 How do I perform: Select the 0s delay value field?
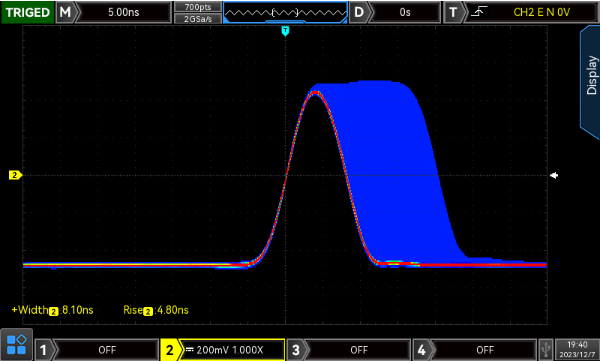click(x=405, y=12)
